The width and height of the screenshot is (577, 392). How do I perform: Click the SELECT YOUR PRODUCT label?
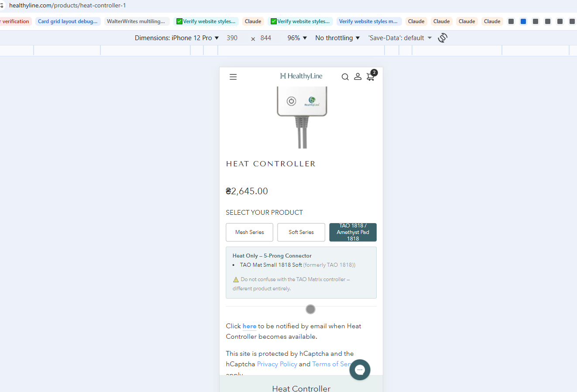pyautogui.click(x=264, y=213)
